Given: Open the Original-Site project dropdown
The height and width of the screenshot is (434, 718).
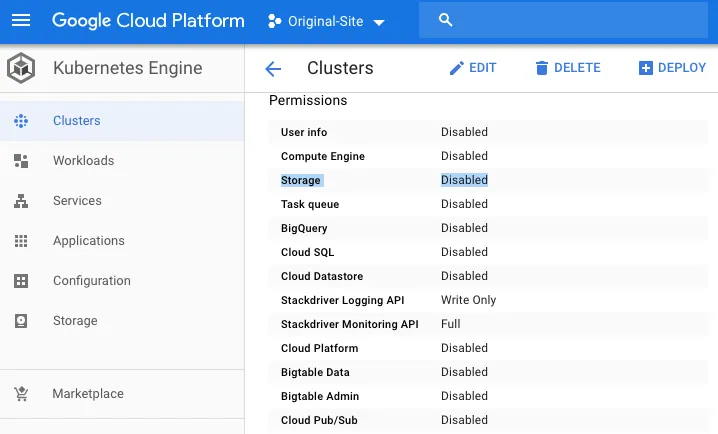Looking at the screenshot, I should (326, 22).
